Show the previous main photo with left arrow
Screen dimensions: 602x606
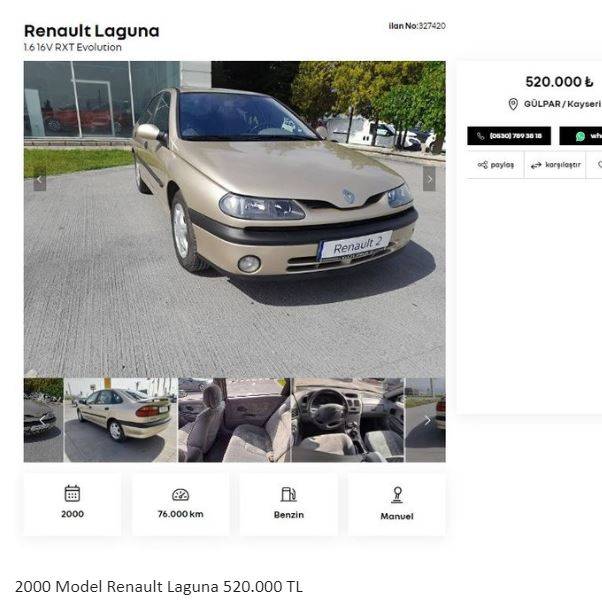pos(40,179)
